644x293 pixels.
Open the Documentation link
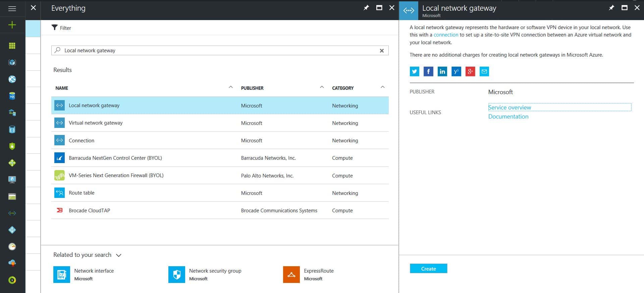[x=508, y=117]
